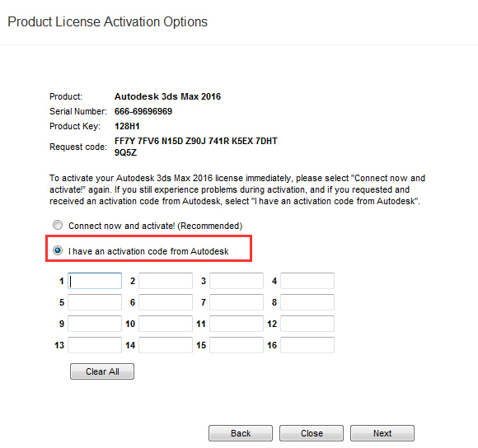Click activation code field 16

pyautogui.click(x=307, y=345)
